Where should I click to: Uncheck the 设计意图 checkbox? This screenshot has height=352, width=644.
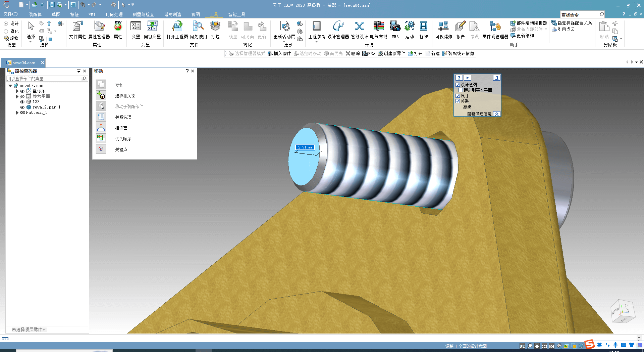[458, 85]
